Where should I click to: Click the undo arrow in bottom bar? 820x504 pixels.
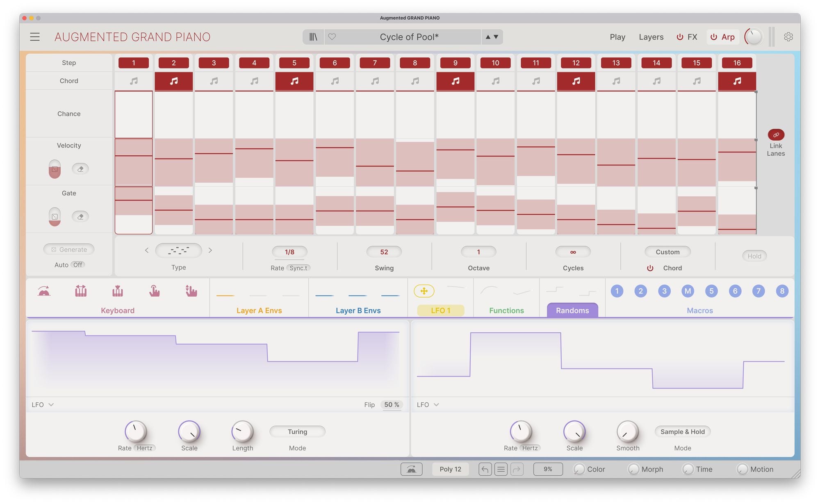pyautogui.click(x=485, y=469)
